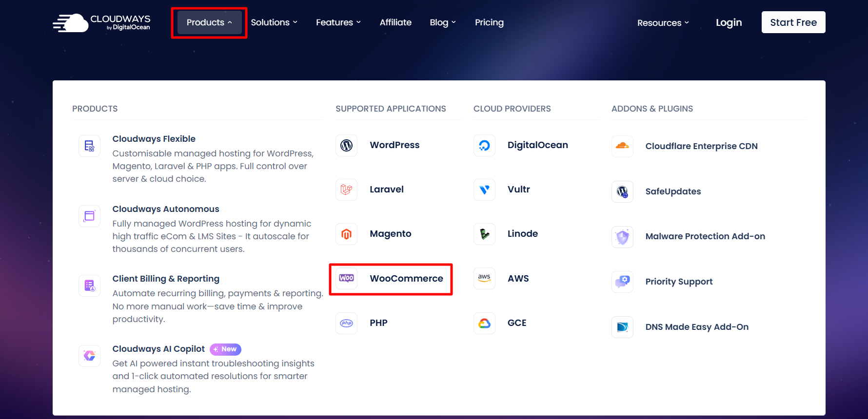Open the Pricing page

click(x=489, y=22)
